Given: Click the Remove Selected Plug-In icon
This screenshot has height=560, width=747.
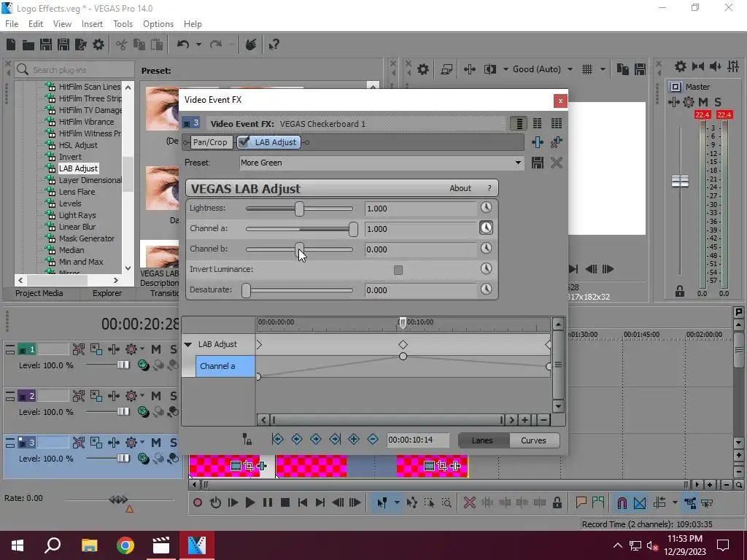Looking at the screenshot, I should click(556, 142).
